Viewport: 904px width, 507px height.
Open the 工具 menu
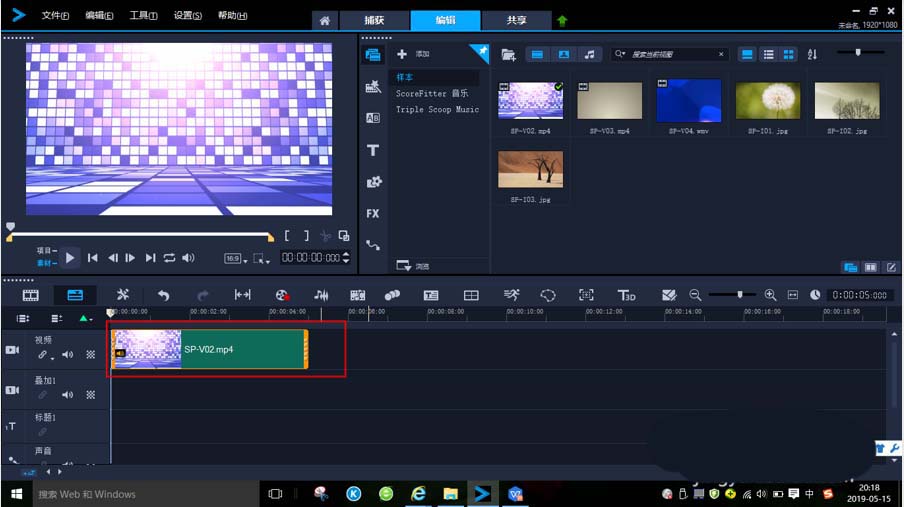pyautogui.click(x=143, y=16)
